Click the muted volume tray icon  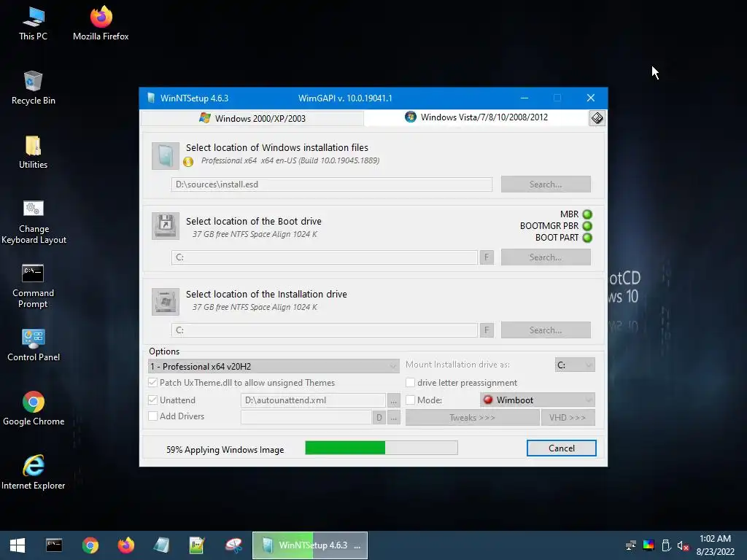pyautogui.click(x=683, y=545)
